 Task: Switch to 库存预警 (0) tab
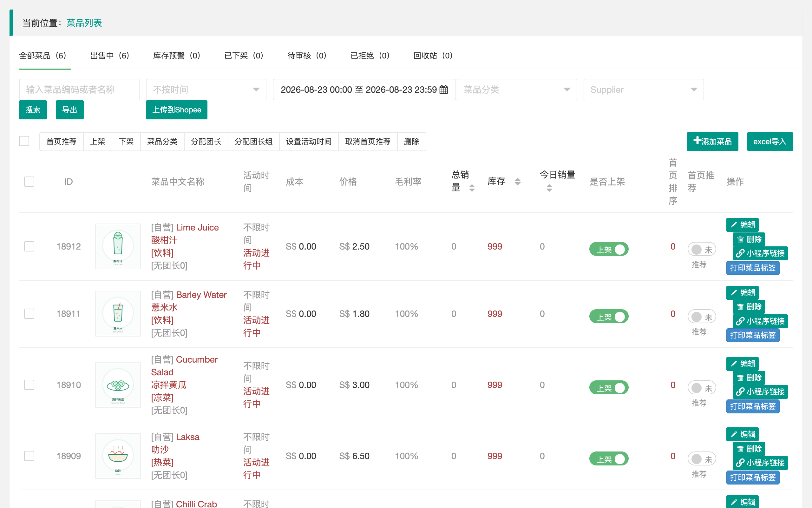tap(176, 56)
